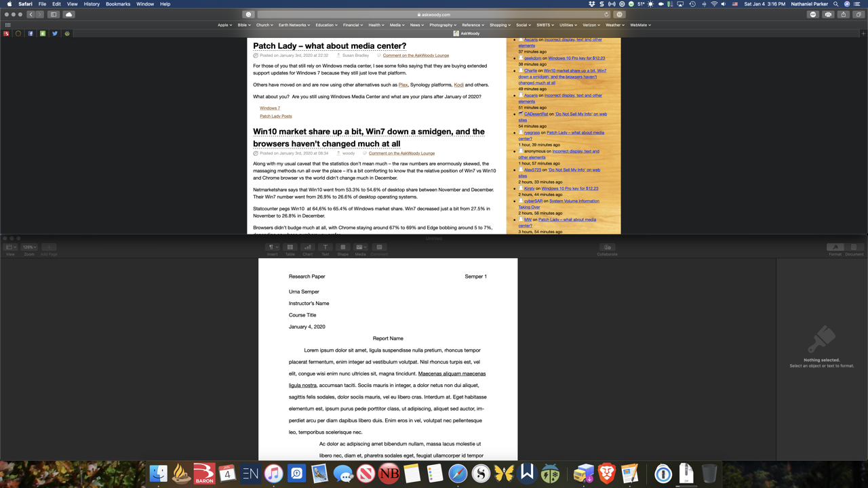
Task: Expand the Photography bookmarks folder
Action: 442,25
